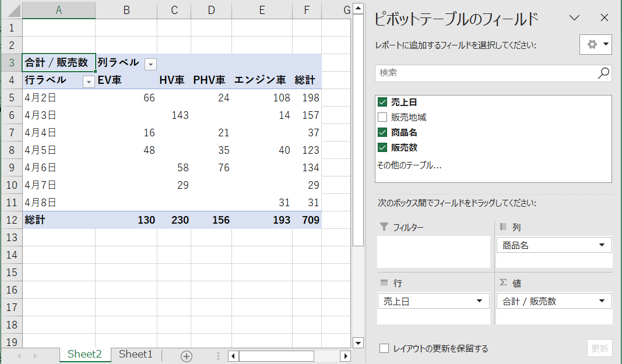The width and height of the screenshot is (622, 364).
Task: Click the その他のテーブル link
Action: [x=409, y=165]
